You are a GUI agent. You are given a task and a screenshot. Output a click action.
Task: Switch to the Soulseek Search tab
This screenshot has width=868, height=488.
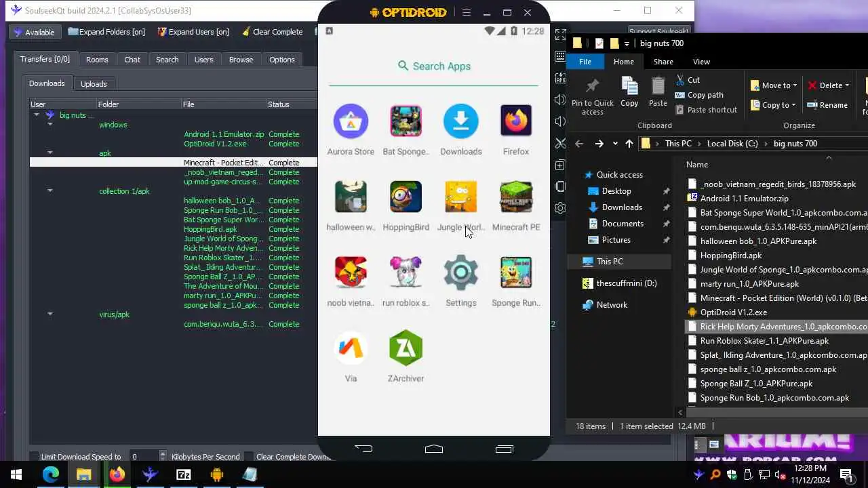[x=167, y=60]
